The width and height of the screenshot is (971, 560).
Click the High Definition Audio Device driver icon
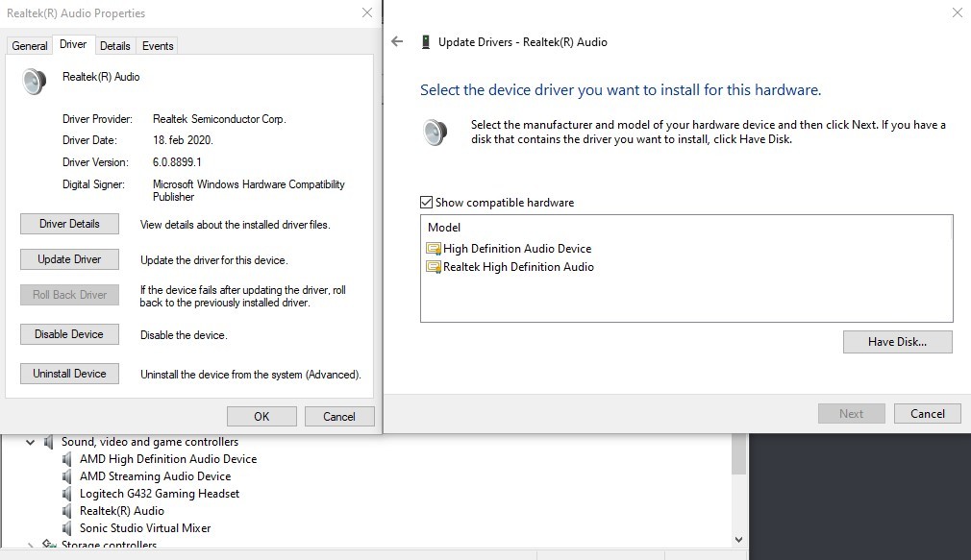(x=434, y=249)
